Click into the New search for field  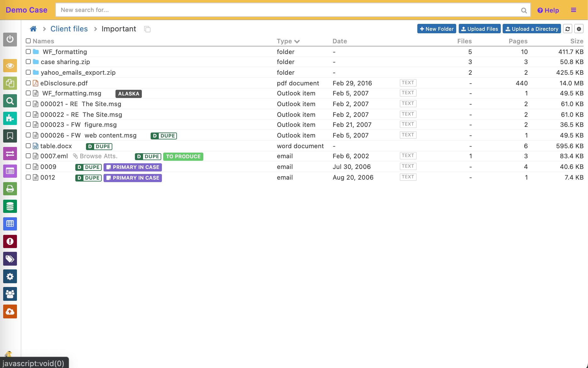[x=289, y=10]
